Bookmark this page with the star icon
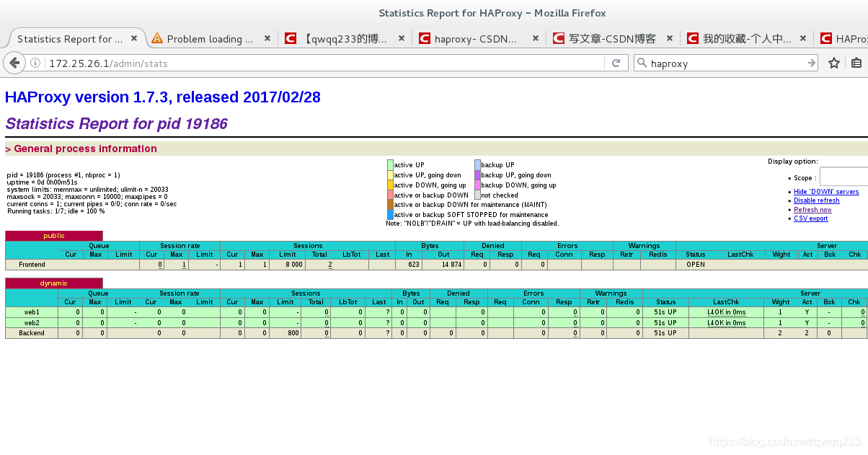The image size is (868, 455). click(834, 63)
